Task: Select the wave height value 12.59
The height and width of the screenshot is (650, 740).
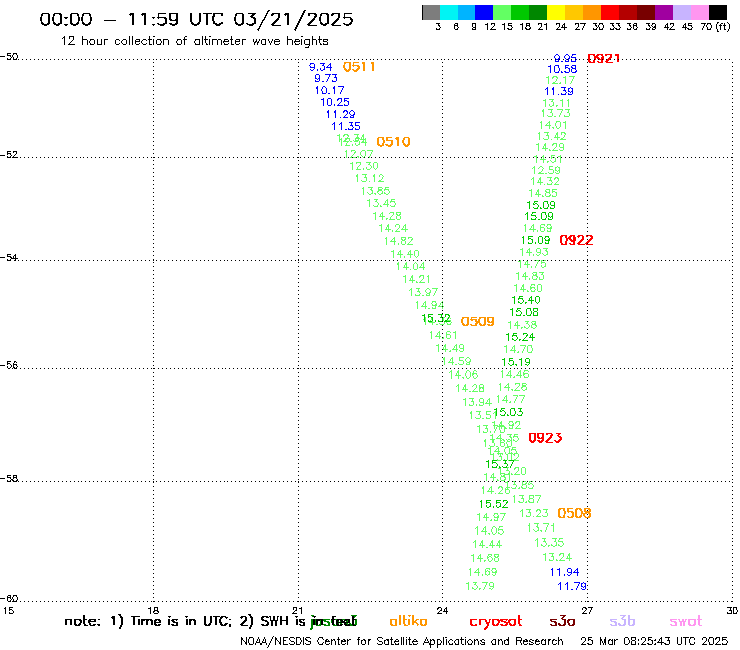Action: point(546,171)
